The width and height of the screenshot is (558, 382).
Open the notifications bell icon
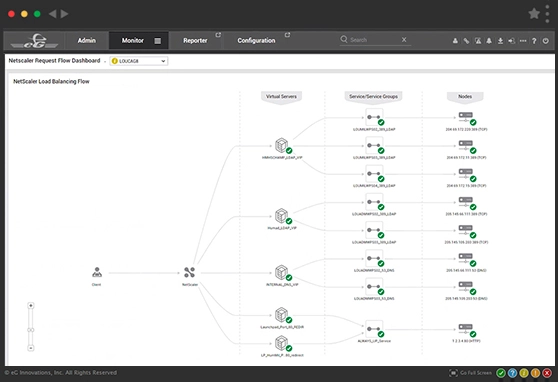point(489,41)
